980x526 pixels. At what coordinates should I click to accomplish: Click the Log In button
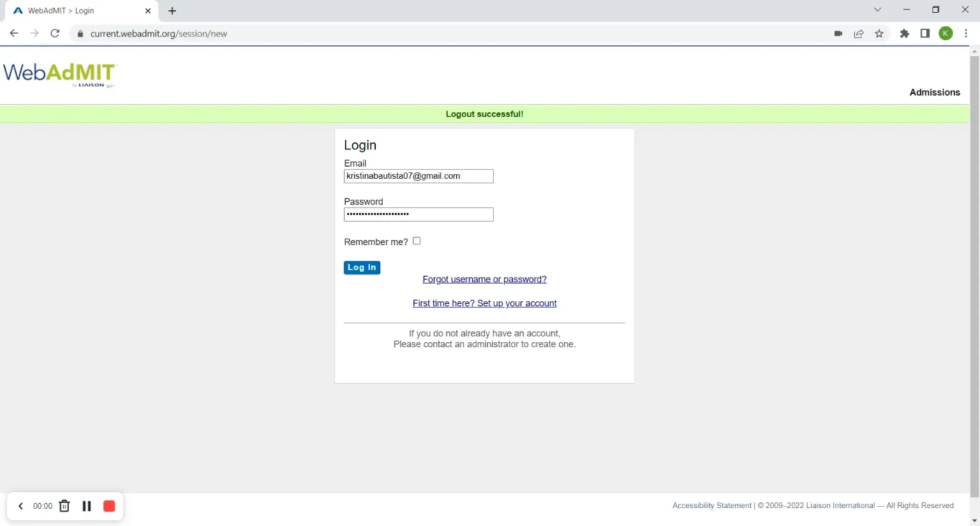tap(362, 267)
